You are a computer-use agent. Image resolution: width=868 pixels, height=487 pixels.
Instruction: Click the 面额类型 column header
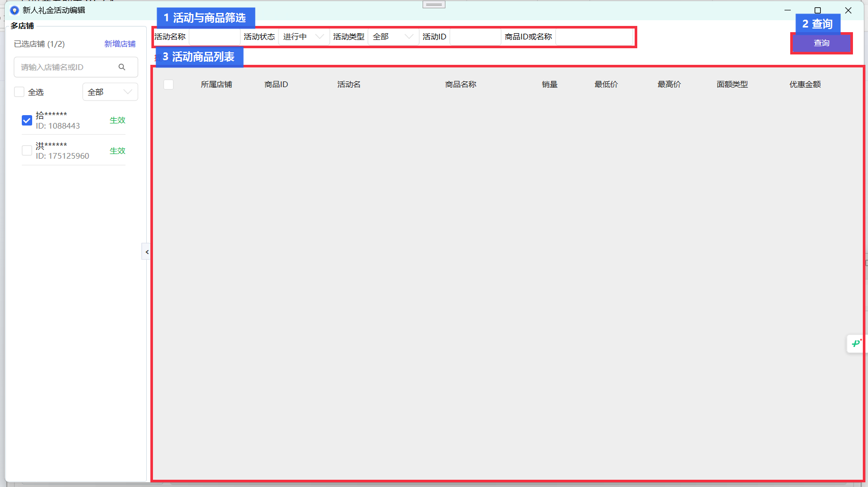[732, 85]
